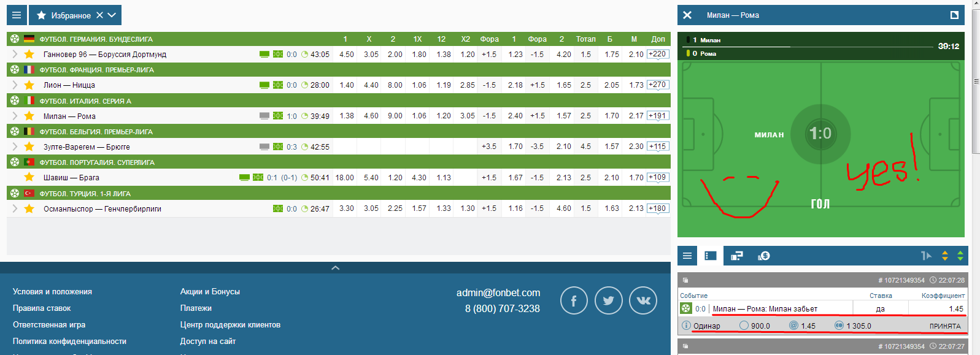This screenshot has width=980, height=355.
Task: Open match-center pitch icon for Милан — Рома
Action: point(278,116)
